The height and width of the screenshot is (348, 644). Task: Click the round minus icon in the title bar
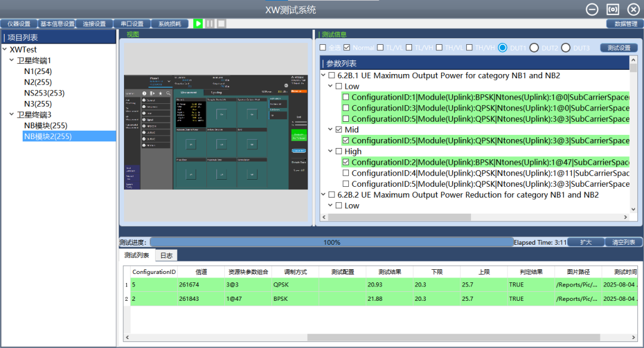[x=592, y=9]
